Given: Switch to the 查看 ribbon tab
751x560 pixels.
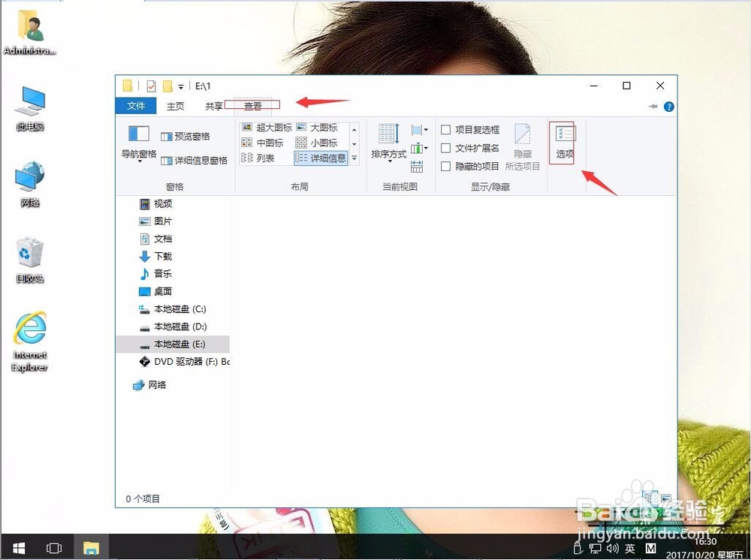Looking at the screenshot, I should coord(253,107).
